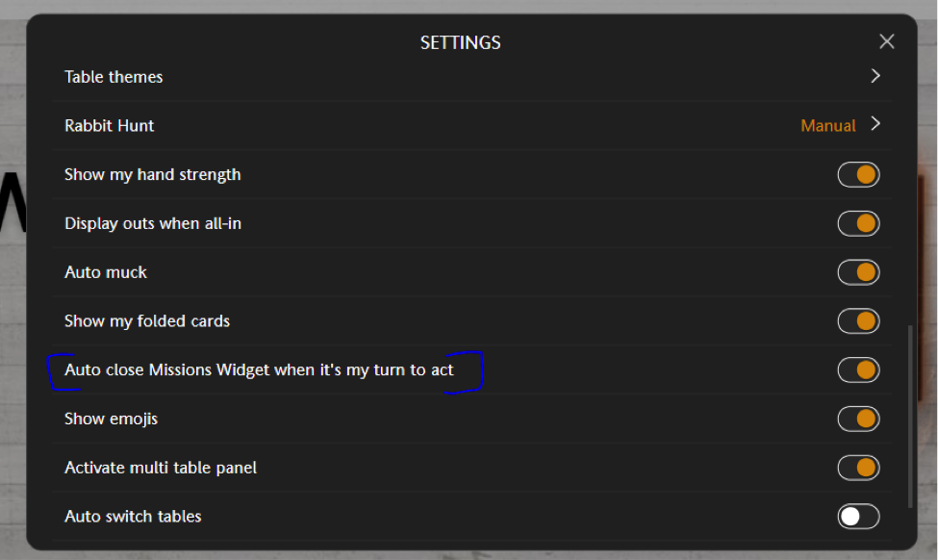Switch off Auto close Missions Widget toggle

(x=858, y=369)
